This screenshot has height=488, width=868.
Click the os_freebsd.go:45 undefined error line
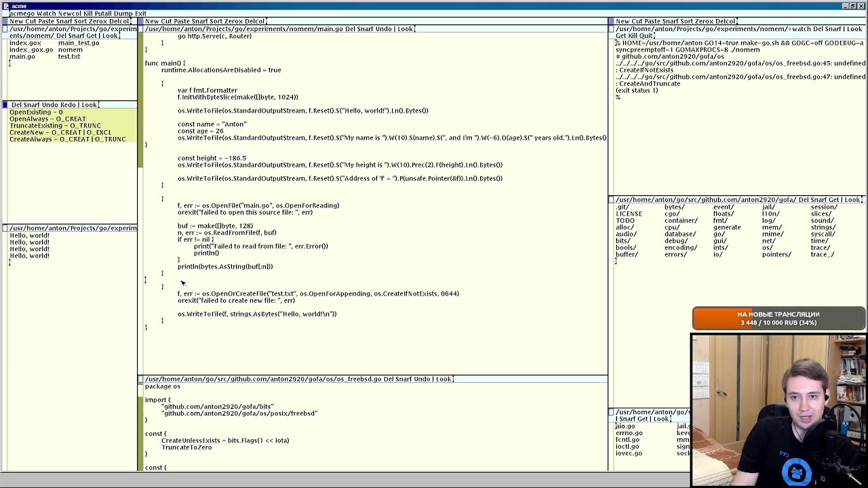click(740, 66)
